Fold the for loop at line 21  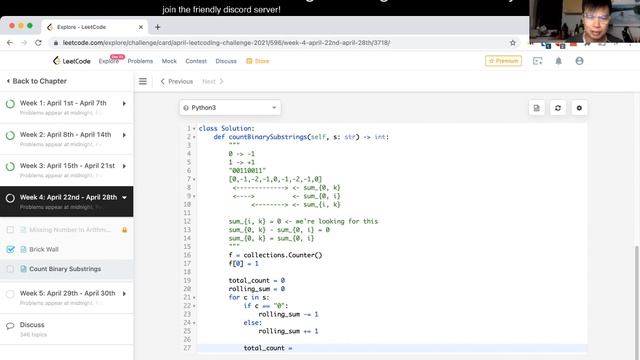[x=194, y=298]
